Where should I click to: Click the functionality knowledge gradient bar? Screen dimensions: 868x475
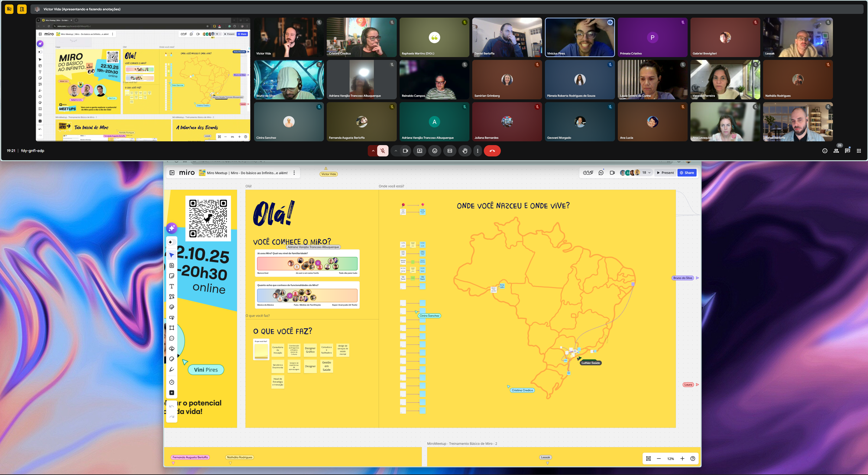click(307, 296)
